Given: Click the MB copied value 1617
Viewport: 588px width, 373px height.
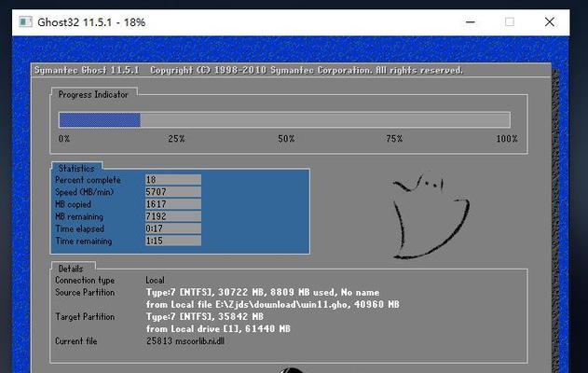Looking at the screenshot, I should (x=173, y=204).
